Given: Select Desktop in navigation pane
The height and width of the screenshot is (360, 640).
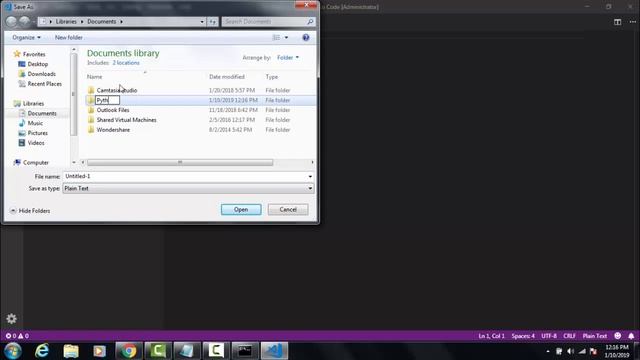Looking at the screenshot, I should click(33, 64).
